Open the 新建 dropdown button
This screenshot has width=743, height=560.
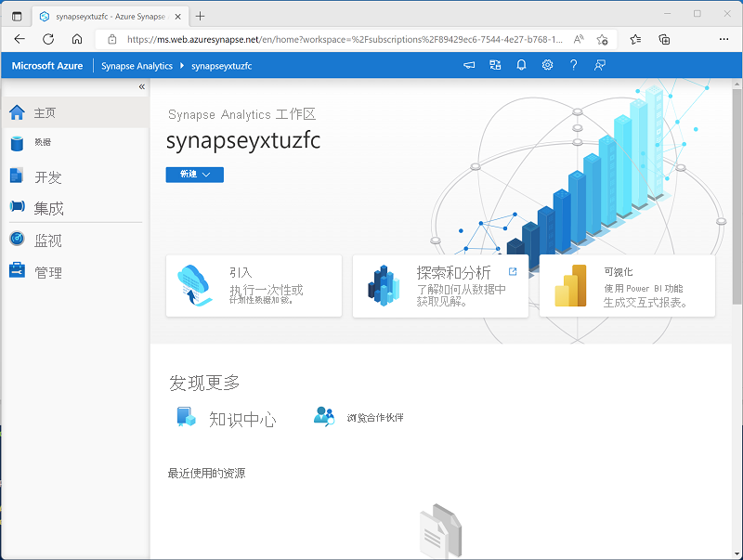coord(195,175)
